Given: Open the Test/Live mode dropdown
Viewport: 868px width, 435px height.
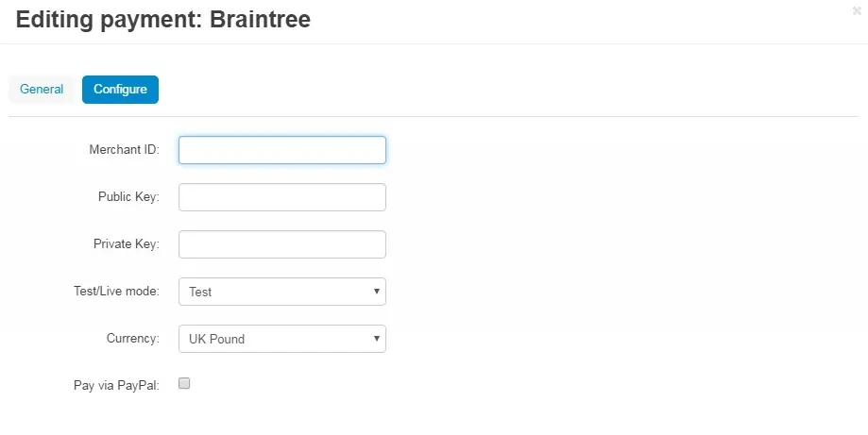Looking at the screenshot, I should [x=281, y=292].
